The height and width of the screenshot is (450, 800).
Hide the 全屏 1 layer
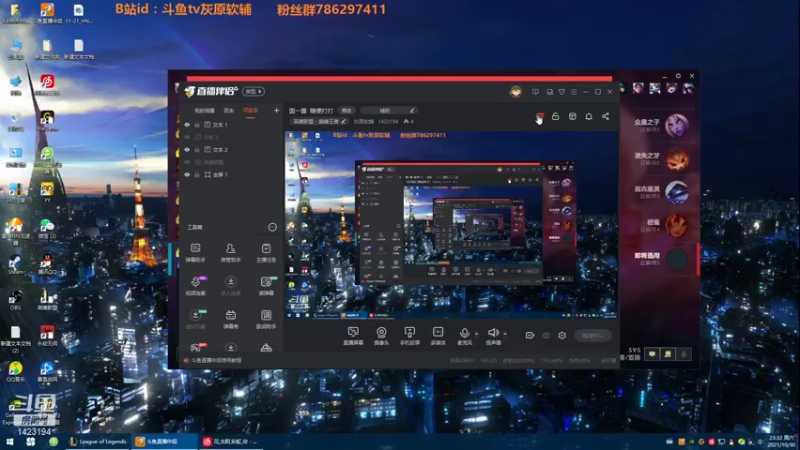187,174
